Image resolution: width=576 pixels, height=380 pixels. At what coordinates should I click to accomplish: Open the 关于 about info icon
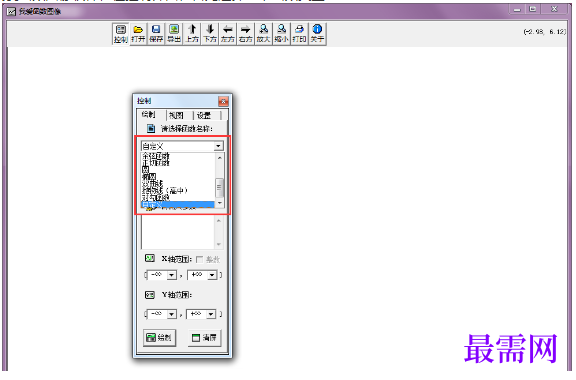coord(317,33)
